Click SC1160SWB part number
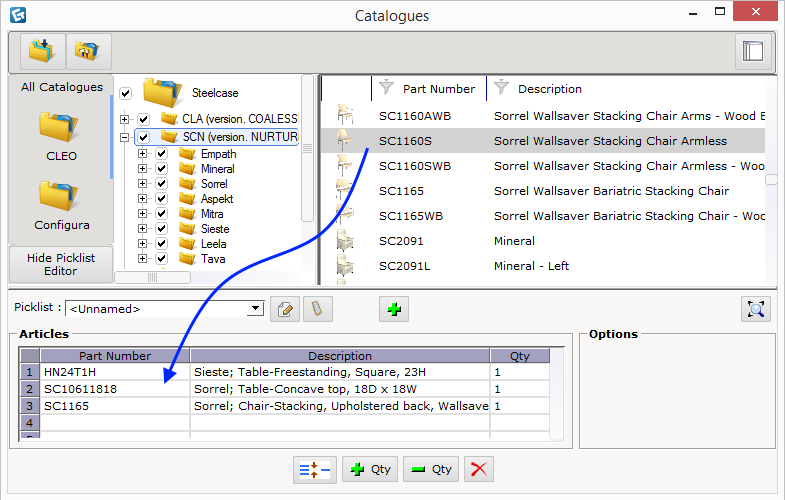 (415, 166)
